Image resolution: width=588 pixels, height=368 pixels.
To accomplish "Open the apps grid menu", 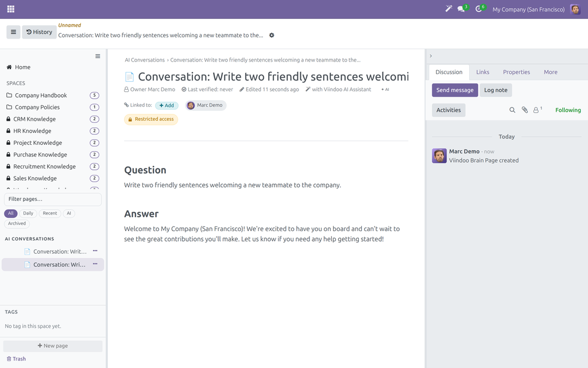I will tap(11, 9).
